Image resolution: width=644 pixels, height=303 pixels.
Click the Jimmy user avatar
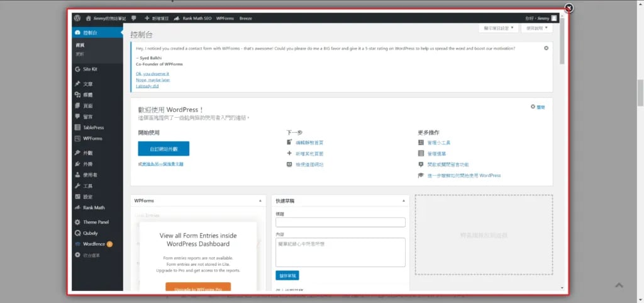click(x=554, y=18)
